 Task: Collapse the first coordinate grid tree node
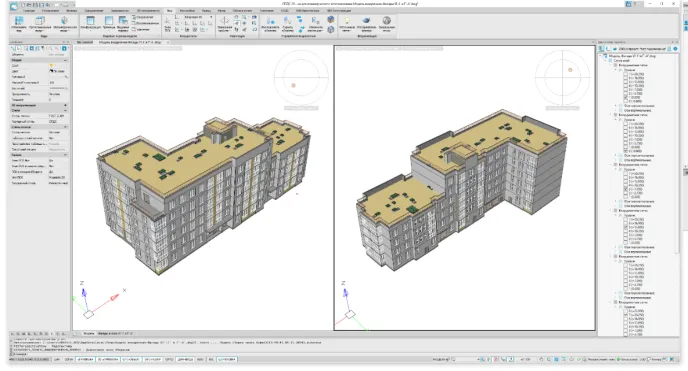pyautogui.click(x=611, y=65)
